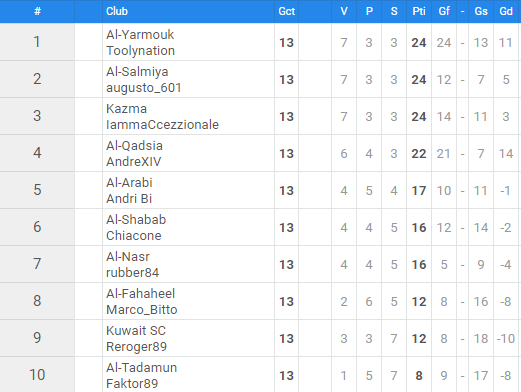Click the Gct column header
Viewport: 521px width, 392px height.
click(287, 11)
